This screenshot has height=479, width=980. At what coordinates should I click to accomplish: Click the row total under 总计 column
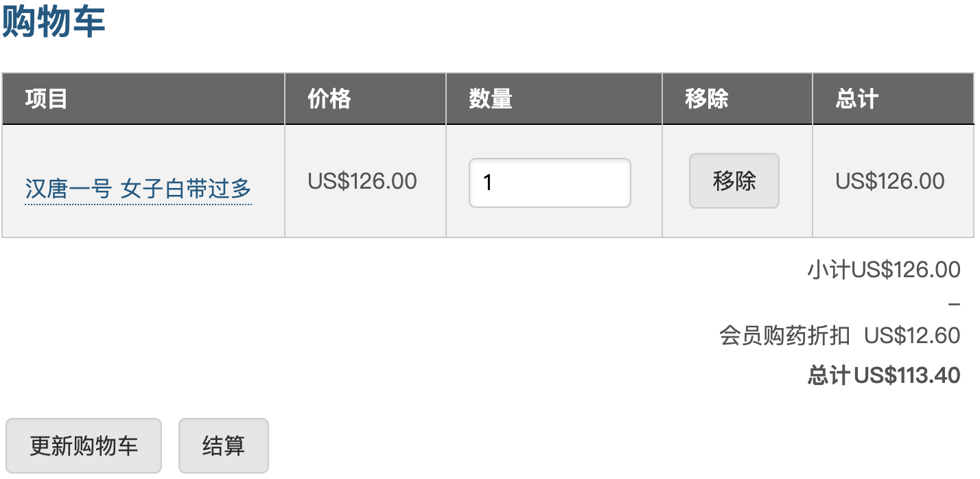890,181
